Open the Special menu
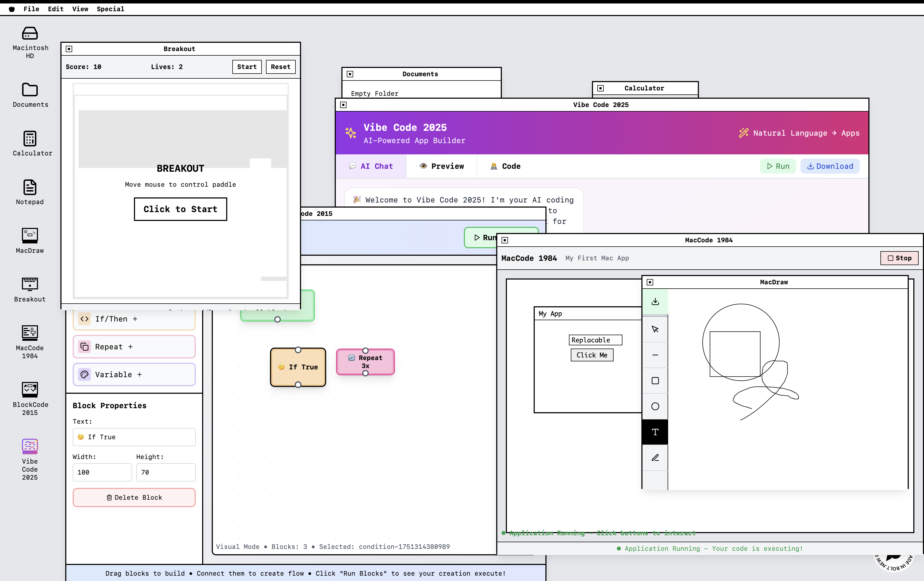Viewport: 924px width, 581px height. tap(110, 9)
